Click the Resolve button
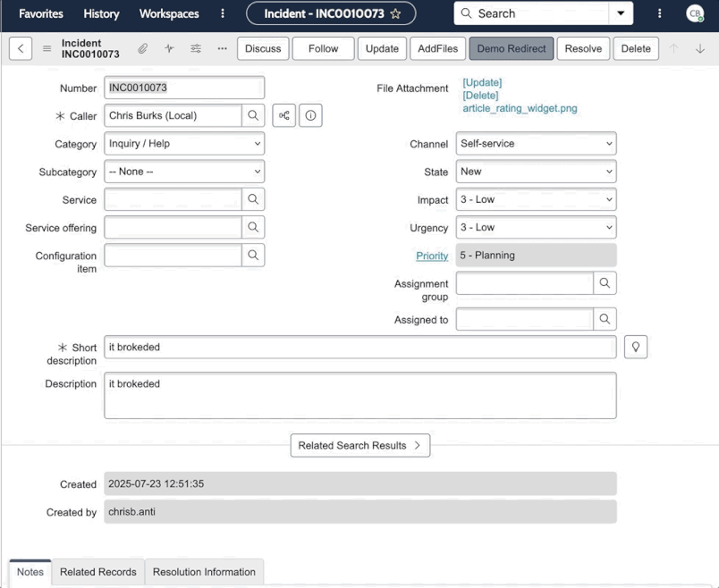 tap(583, 49)
